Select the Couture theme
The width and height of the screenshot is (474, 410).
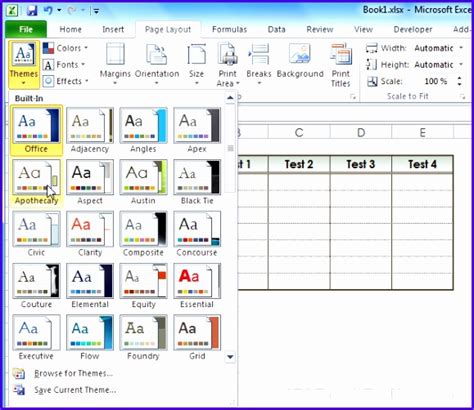tap(36, 286)
